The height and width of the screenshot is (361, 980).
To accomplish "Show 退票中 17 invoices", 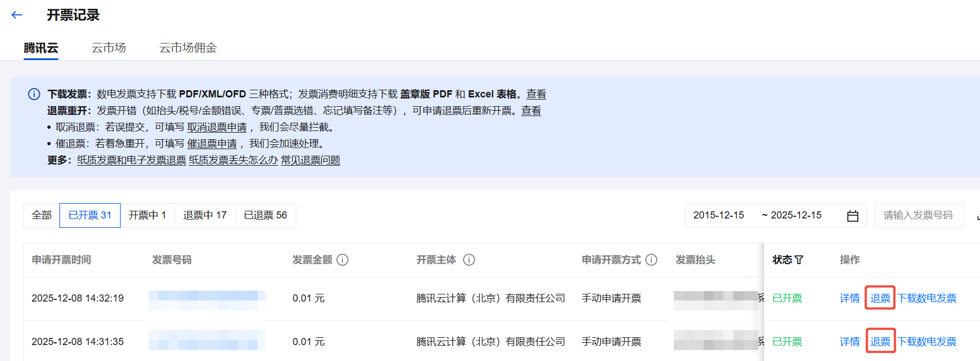I will pyautogui.click(x=205, y=215).
